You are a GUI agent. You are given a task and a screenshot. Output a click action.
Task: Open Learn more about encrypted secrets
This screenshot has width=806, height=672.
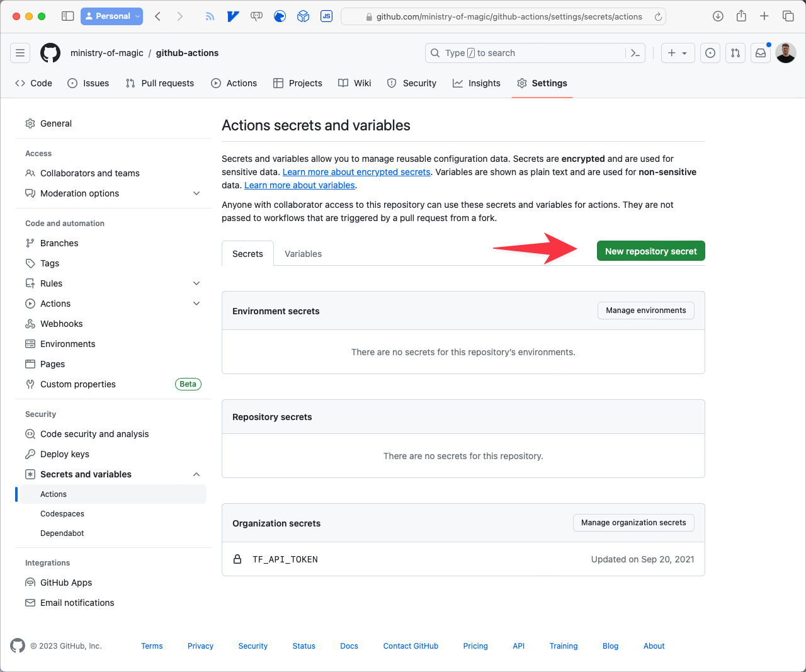(356, 172)
